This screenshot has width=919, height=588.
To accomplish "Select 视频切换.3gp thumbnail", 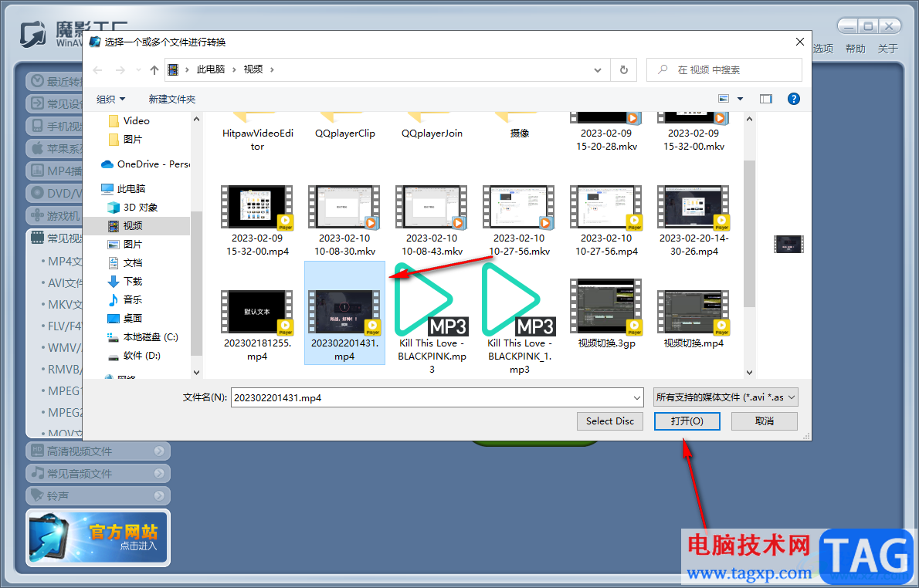I will click(606, 306).
